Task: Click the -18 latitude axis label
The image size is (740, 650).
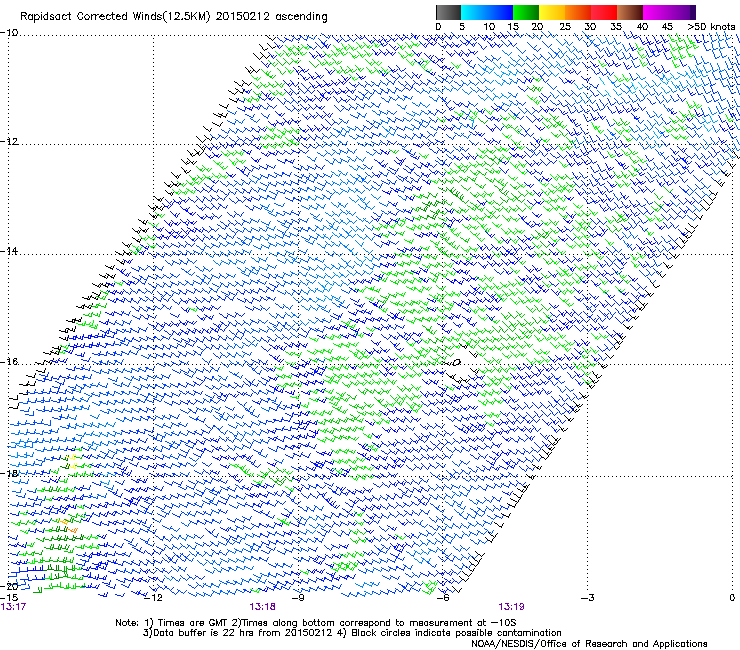Action: (x=9, y=473)
